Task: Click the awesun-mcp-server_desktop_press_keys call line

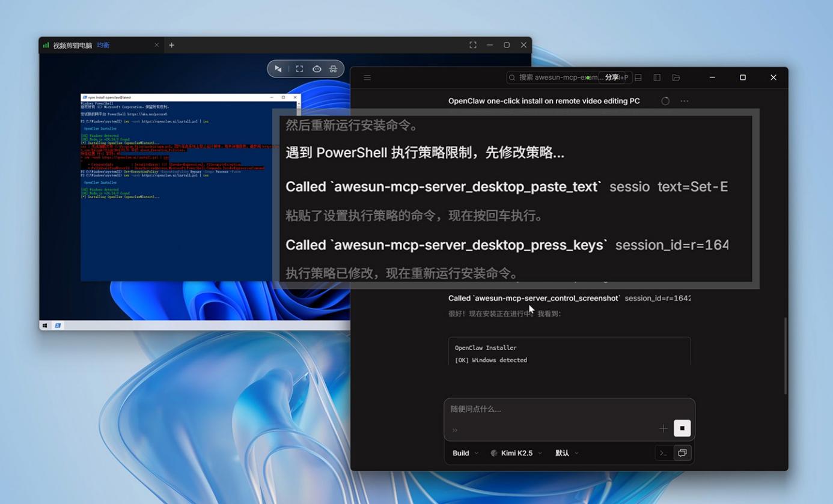Action: click(507, 245)
